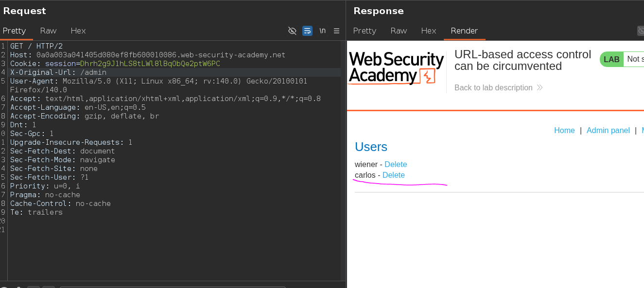644x288 pixels.
Task: Click the Accept-Encoding header line
Action: coord(85,116)
